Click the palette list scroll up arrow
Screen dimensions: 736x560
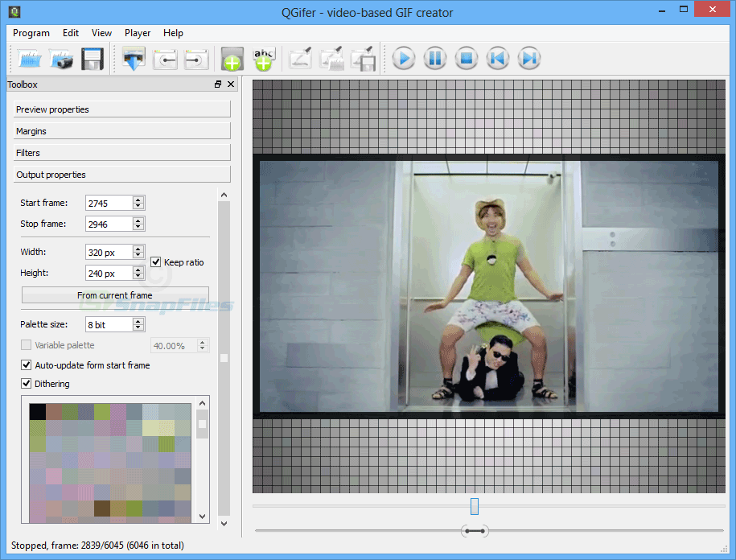[x=203, y=403]
